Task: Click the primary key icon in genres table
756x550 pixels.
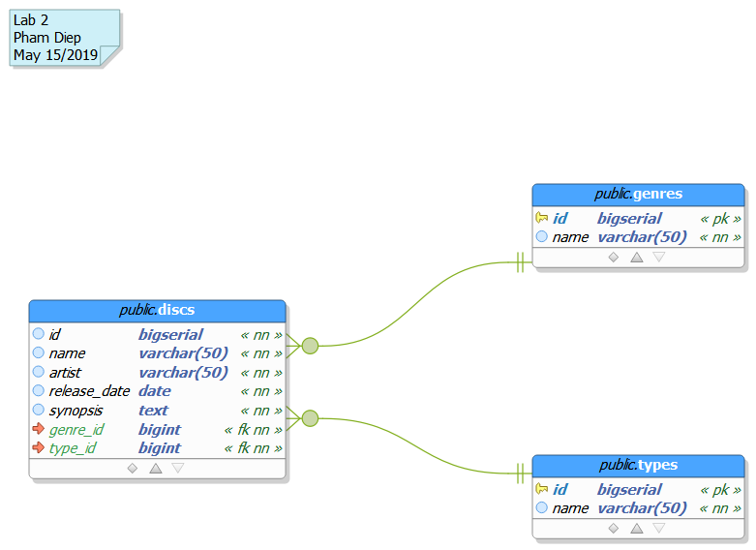Action: point(542,219)
